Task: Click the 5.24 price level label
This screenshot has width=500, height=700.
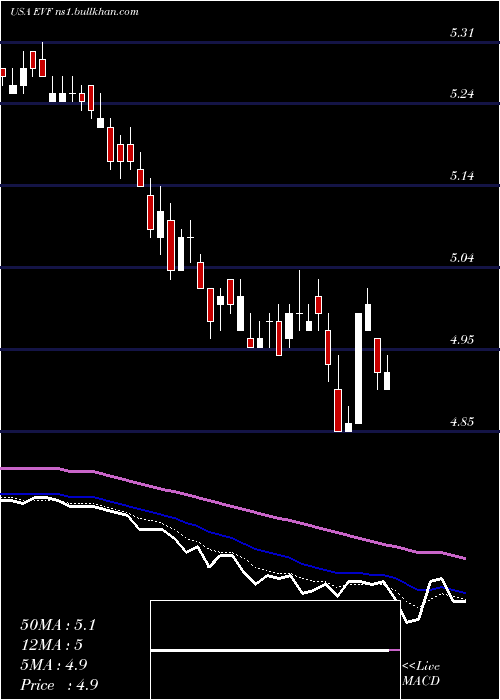Action: (x=462, y=94)
